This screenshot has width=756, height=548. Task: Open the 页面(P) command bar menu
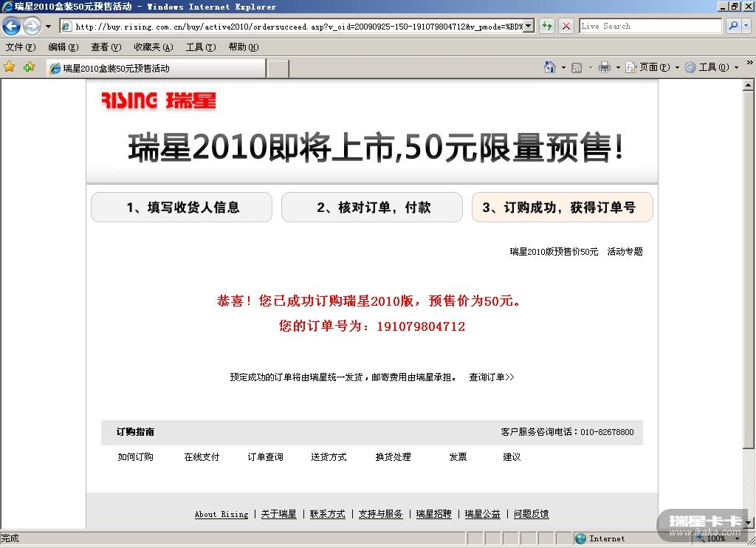[x=653, y=67]
